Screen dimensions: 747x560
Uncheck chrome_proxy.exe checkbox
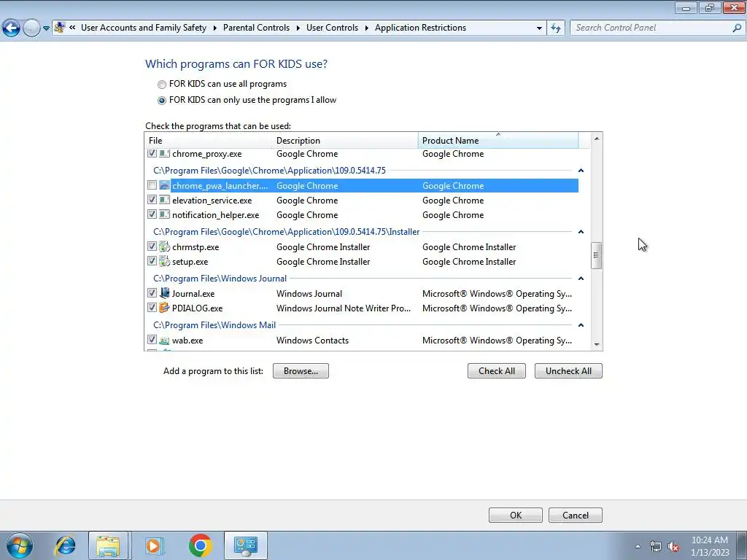click(152, 153)
